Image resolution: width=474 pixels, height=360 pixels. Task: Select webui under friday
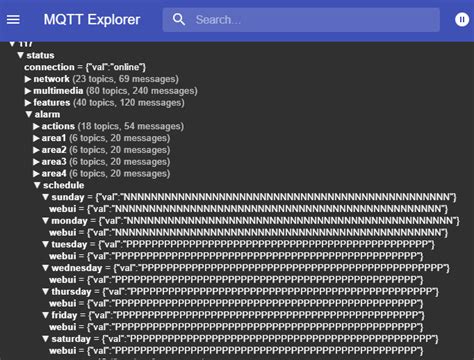point(63,327)
